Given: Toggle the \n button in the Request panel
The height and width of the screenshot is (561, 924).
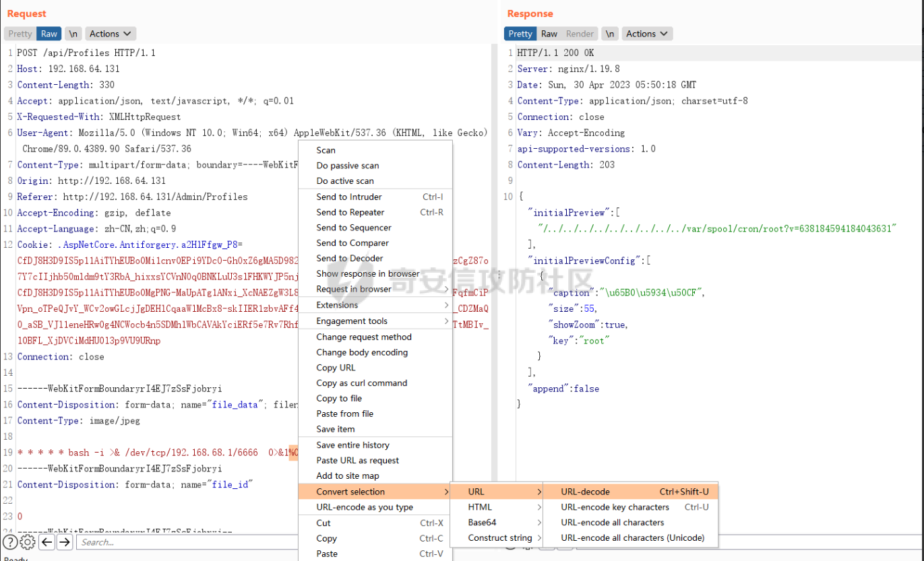Looking at the screenshot, I should pyautogui.click(x=73, y=34).
